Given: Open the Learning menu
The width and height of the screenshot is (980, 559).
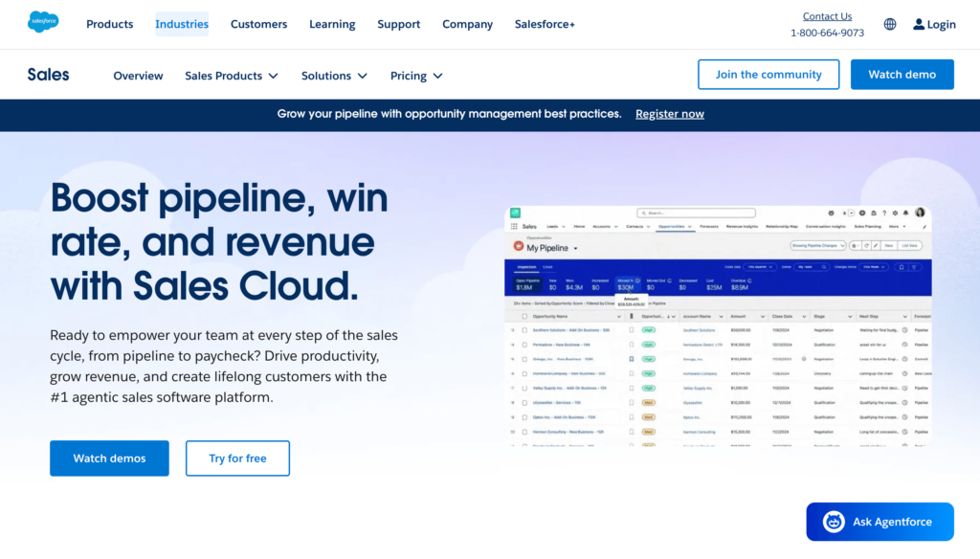Looking at the screenshot, I should [x=332, y=24].
